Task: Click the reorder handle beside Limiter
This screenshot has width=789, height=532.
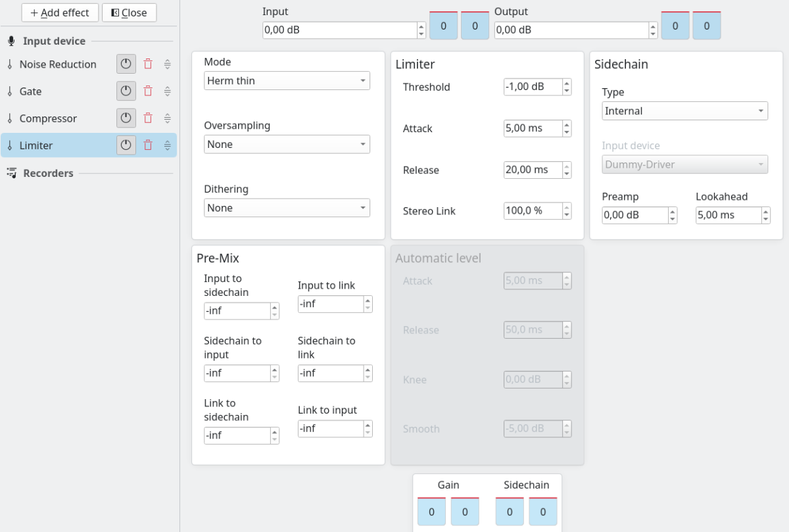Action: point(167,145)
